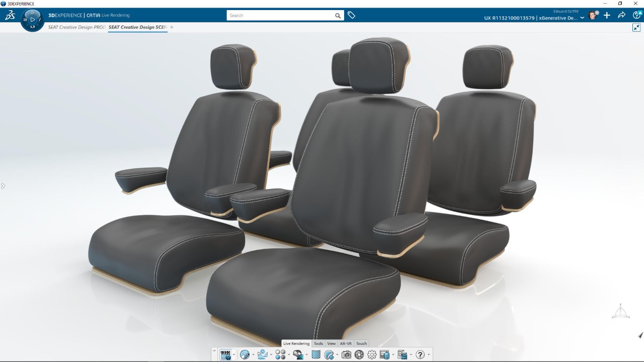Screen dimensions: 644x362
Task: Click the Search input field
Action: [x=281, y=16]
